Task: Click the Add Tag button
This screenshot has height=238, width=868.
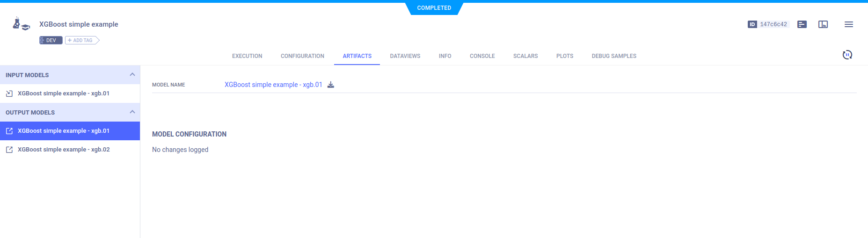Action: (82, 41)
